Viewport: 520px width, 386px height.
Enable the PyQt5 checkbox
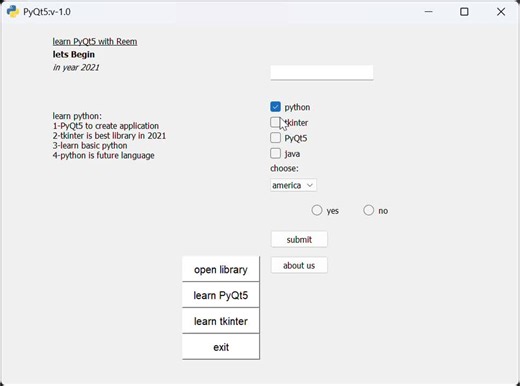275,138
